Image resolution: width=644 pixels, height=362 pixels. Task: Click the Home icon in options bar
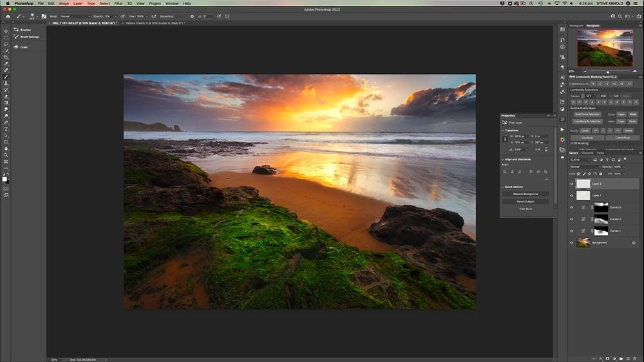8,16
